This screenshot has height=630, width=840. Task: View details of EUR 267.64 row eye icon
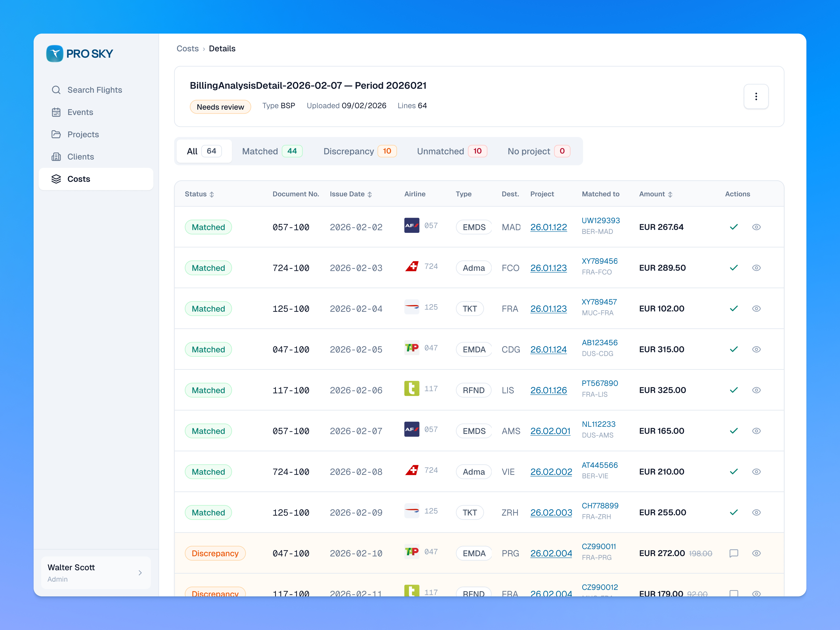tap(756, 227)
